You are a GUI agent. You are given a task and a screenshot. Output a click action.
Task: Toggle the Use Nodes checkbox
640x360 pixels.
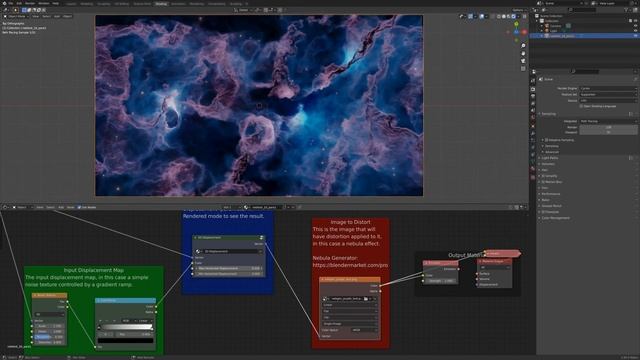point(79,207)
